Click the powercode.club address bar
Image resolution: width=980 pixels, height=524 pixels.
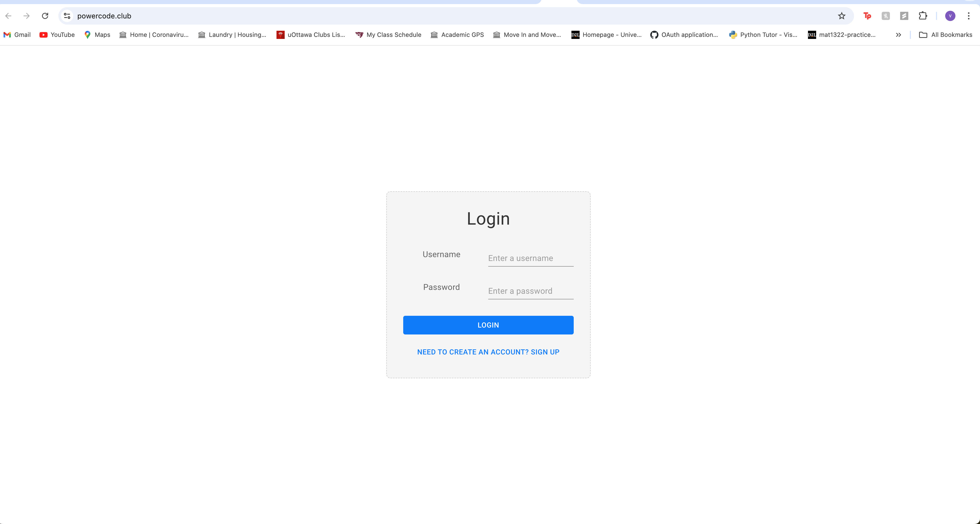(453, 16)
